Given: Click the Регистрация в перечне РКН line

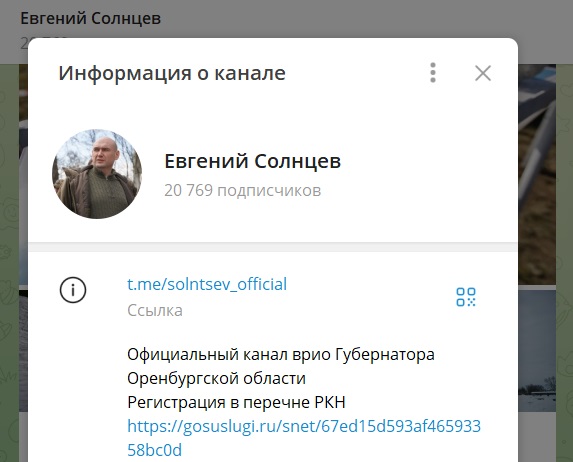Looking at the screenshot, I should (x=236, y=402).
